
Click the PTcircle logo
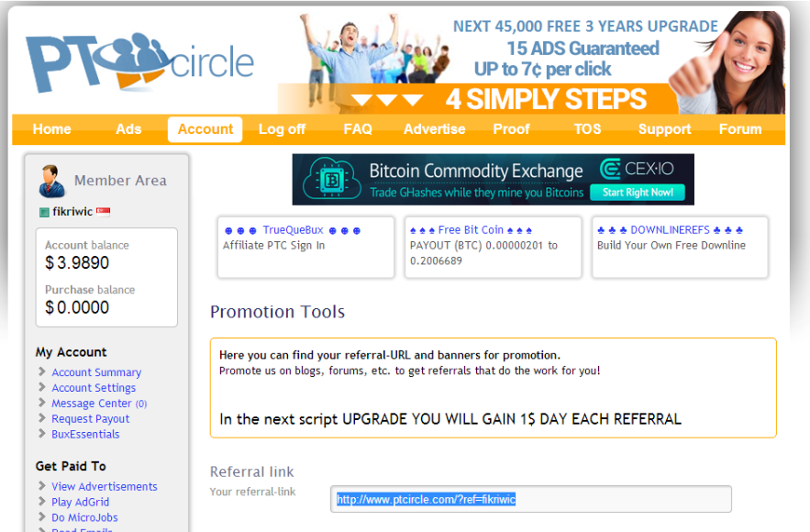pos(139,62)
